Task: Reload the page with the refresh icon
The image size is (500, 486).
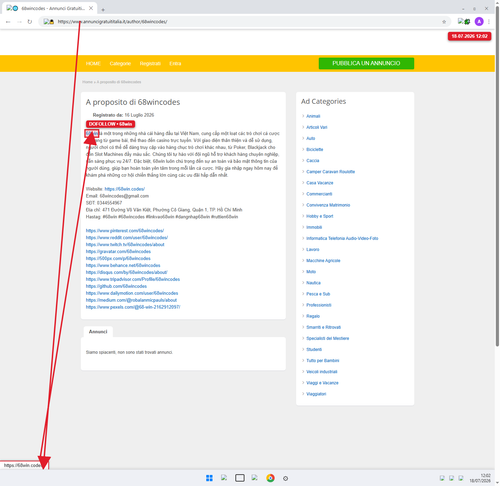Action: [x=30, y=22]
